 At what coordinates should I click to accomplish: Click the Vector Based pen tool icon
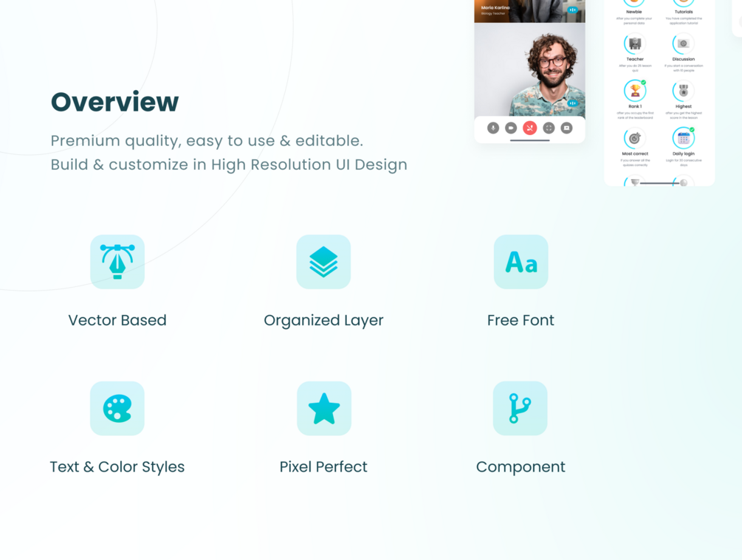(117, 261)
